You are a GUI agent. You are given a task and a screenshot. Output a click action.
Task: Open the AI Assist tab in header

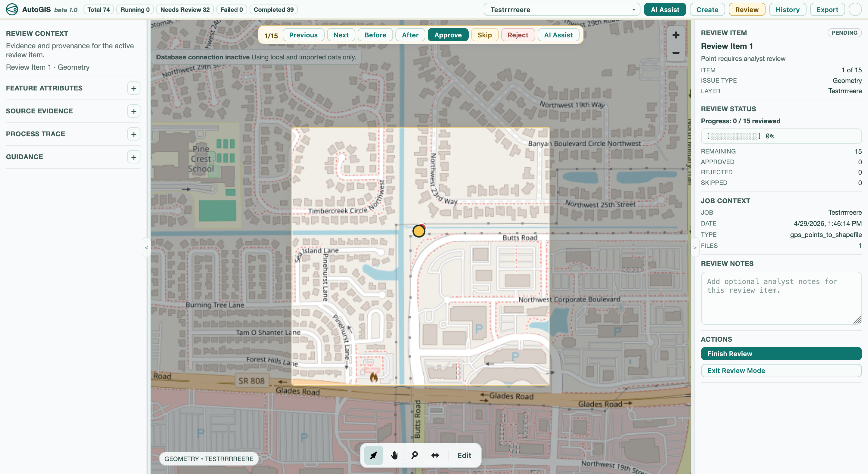pos(665,9)
